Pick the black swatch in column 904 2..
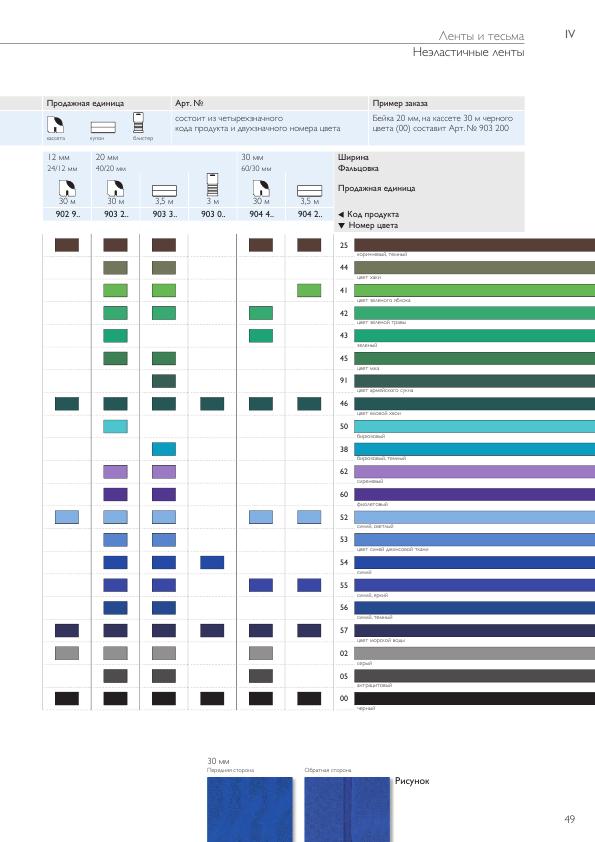Image resolution: width=595 pixels, height=842 pixels. pyautogui.click(x=309, y=698)
